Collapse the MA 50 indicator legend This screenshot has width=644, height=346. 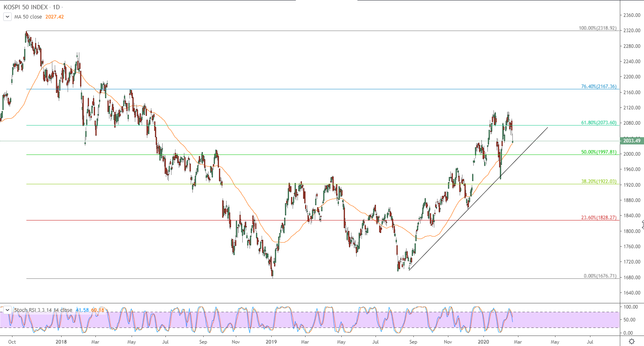point(7,17)
